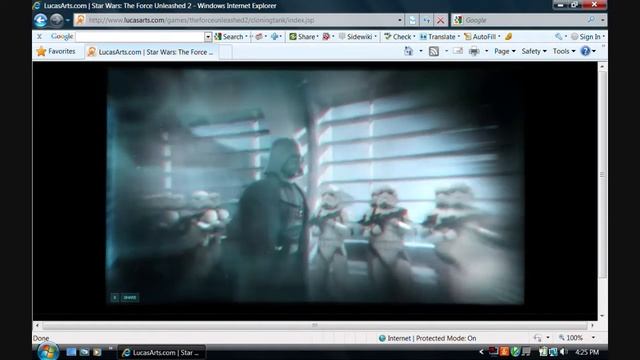Image resolution: width=640 pixels, height=360 pixels.
Task: Click the Translate button
Action: [439, 37]
